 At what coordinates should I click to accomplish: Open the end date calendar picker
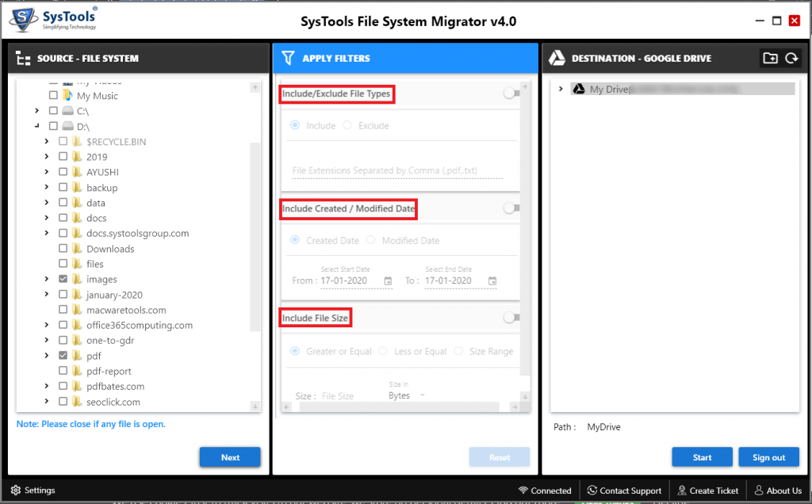[492, 281]
